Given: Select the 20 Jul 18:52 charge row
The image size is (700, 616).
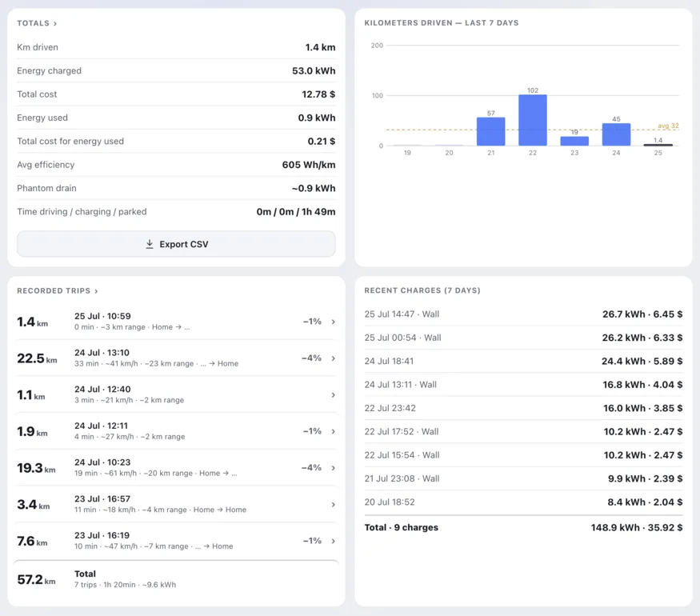Looking at the screenshot, I should pyautogui.click(x=523, y=502).
